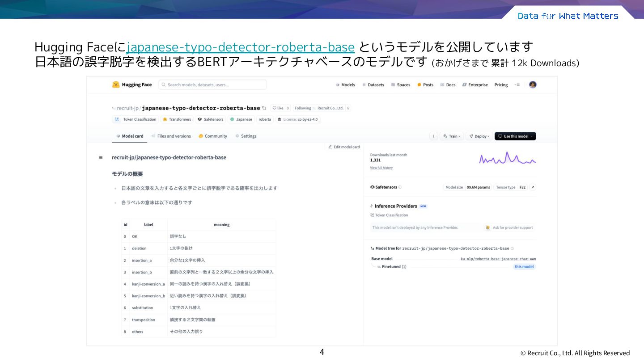Open Posts in the top navigation

[425, 85]
